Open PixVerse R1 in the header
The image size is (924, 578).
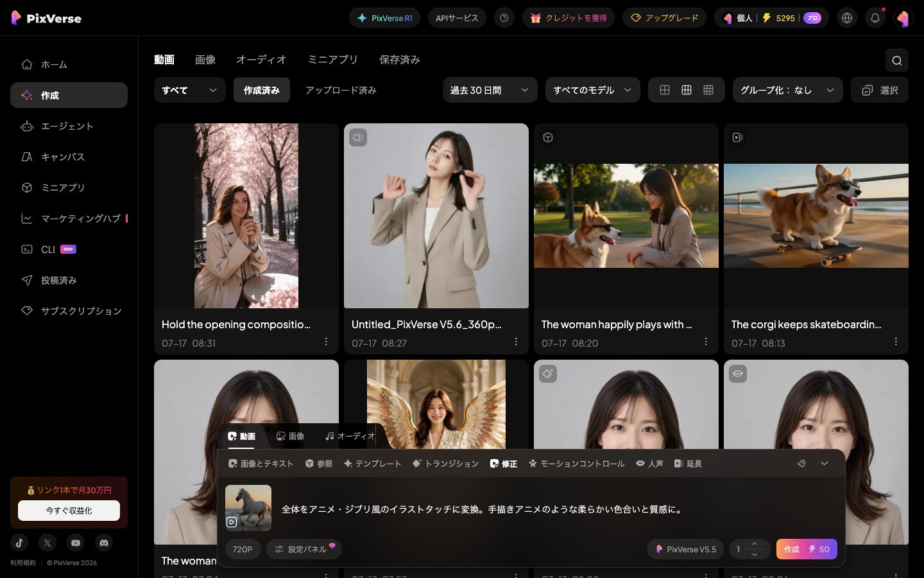coord(384,18)
